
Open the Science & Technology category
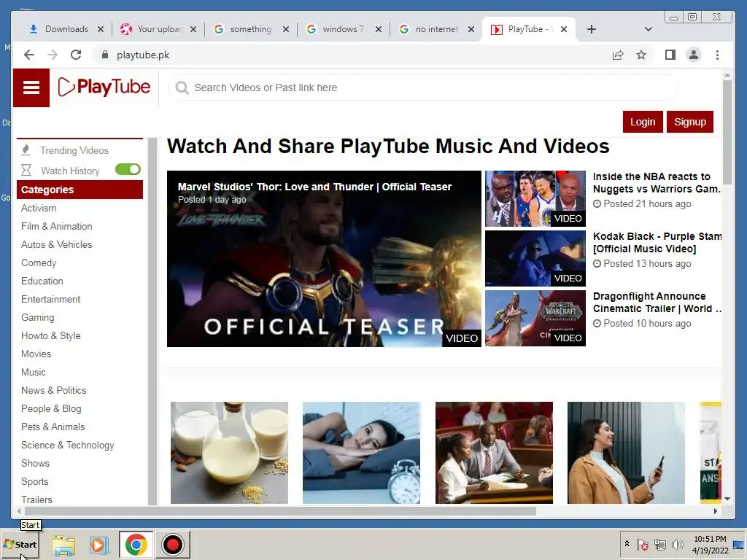[68, 445]
